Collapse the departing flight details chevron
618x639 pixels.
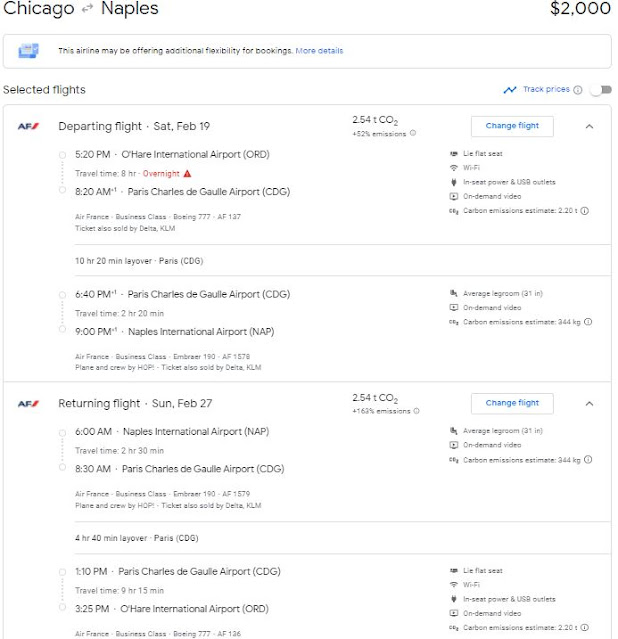click(589, 126)
